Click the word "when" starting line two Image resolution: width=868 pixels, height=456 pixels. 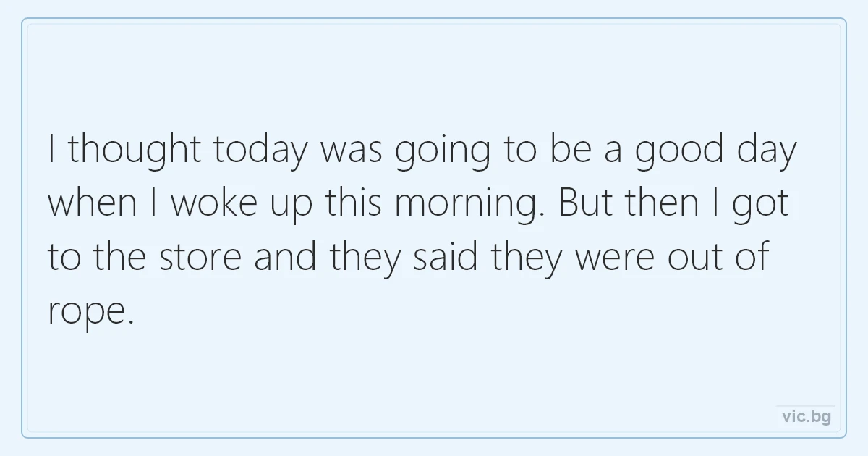(x=93, y=205)
